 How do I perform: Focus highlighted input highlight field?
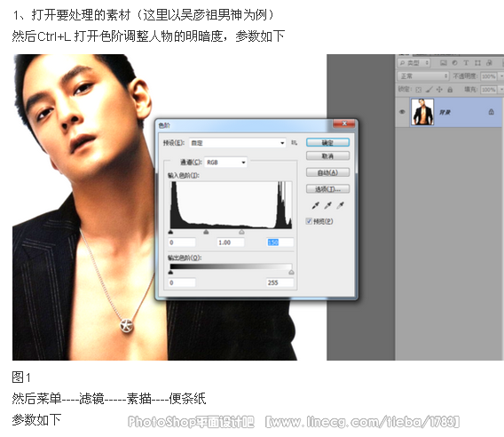(280, 242)
